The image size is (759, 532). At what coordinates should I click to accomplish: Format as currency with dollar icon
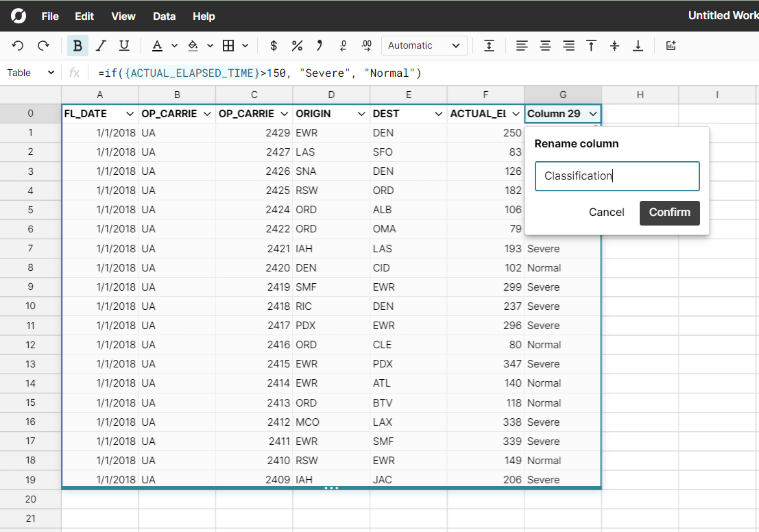pos(274,46)
